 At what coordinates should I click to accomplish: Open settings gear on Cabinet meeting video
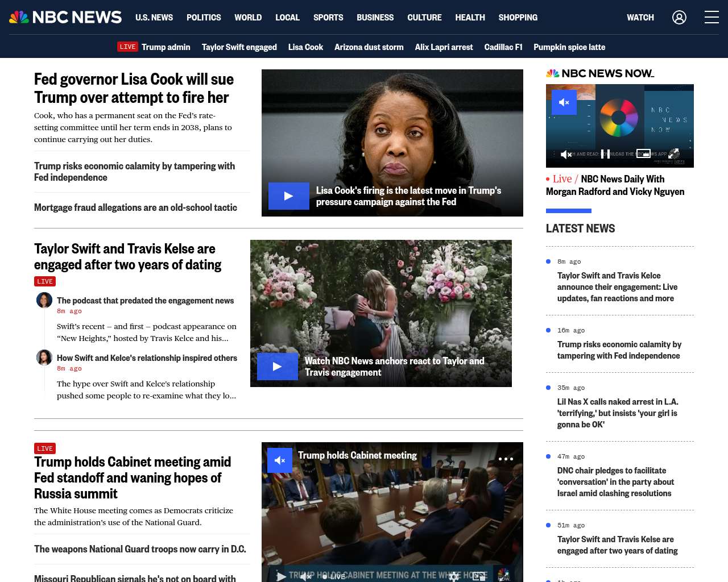pos(454,576)
